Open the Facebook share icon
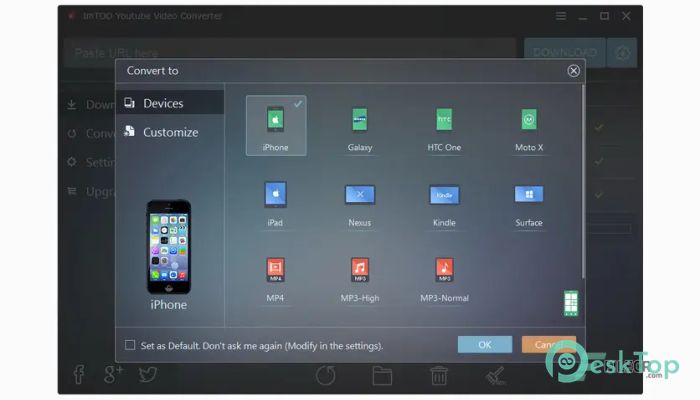 point(79,374)
